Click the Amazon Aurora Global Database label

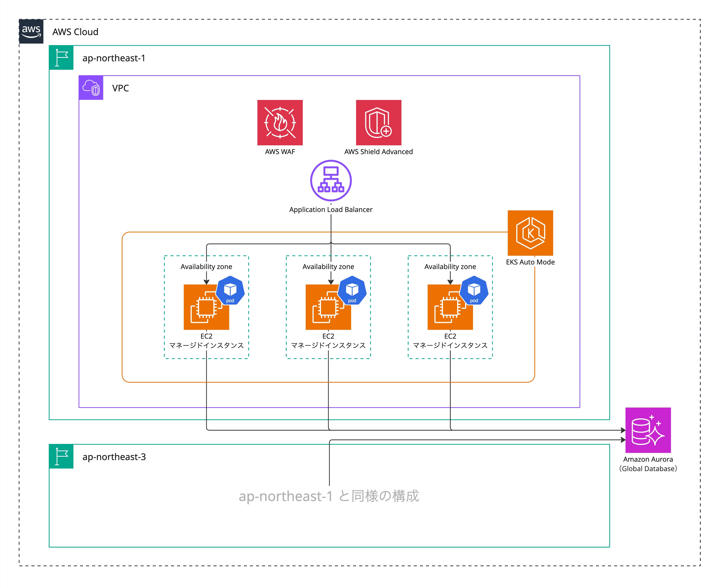[648, 464]
